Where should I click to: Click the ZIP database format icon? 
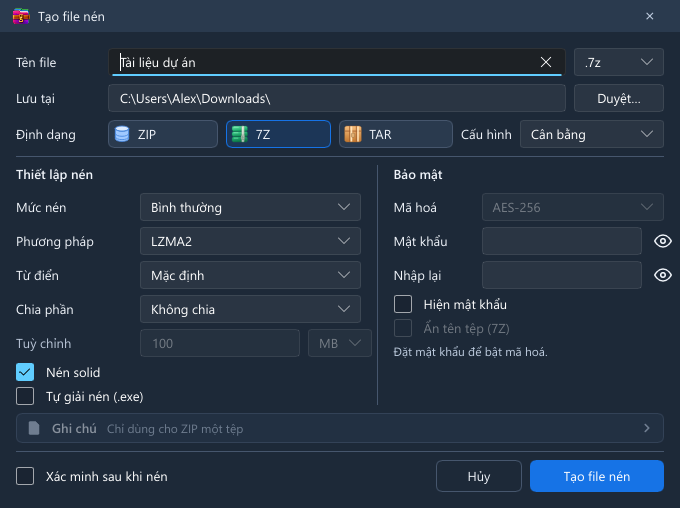[122, 134]
